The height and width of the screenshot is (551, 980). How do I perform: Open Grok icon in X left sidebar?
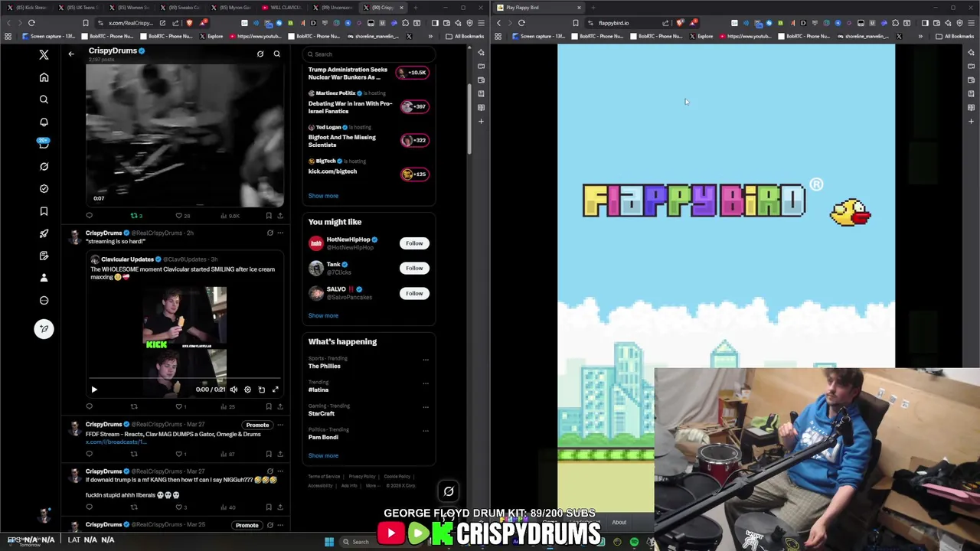click(44, 166)
